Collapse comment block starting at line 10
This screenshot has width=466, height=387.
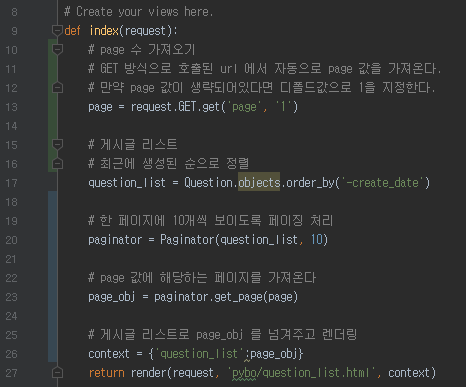tap(57, 50)
